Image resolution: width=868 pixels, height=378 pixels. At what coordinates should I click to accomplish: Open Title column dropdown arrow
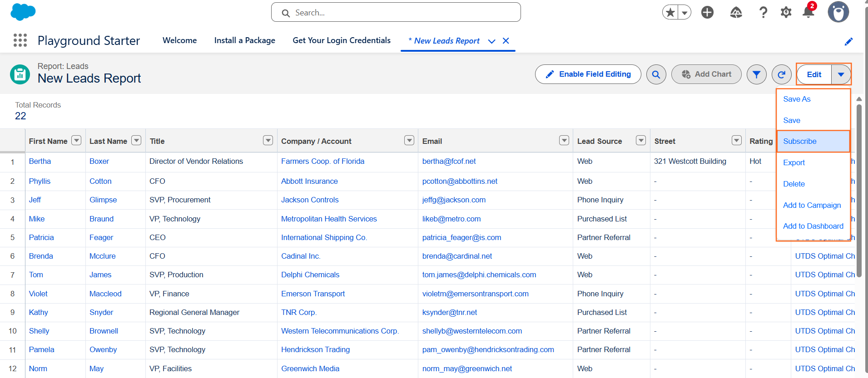(x=268, y=141)
